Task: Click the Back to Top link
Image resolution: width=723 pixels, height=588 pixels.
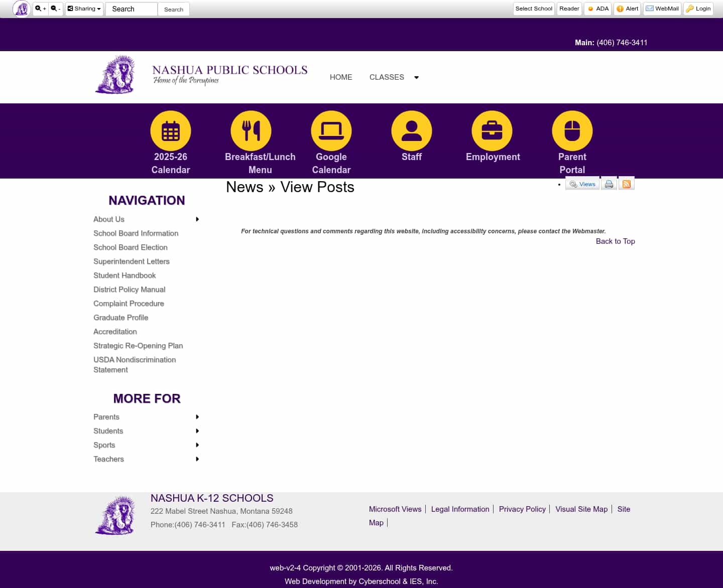Action: coord(615,241)
